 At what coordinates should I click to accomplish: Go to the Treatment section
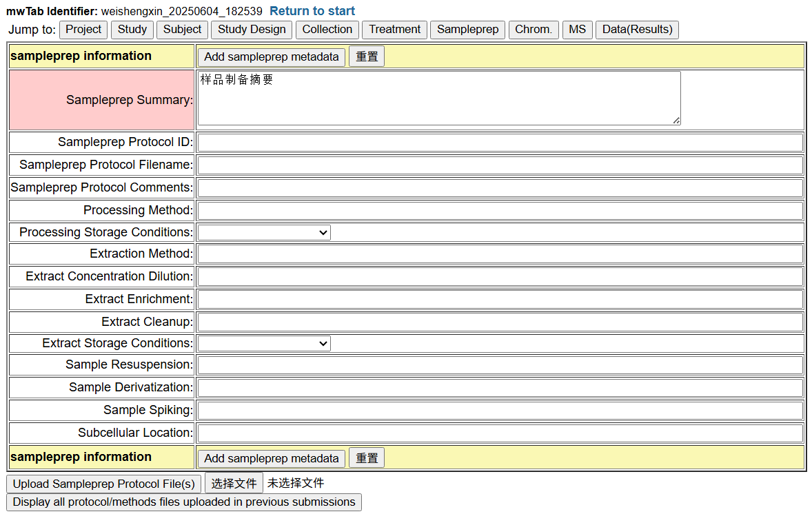coord(394,30)
